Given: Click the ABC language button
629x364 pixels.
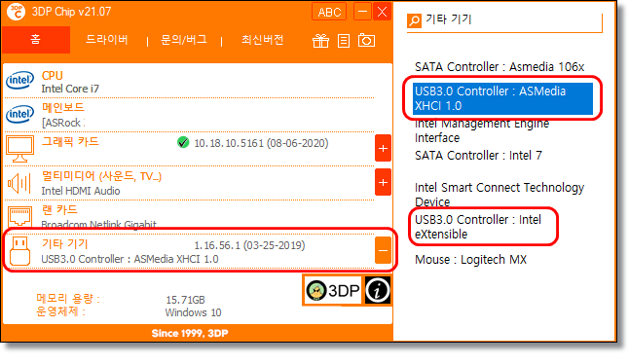Looking at the screenshot, I should pyautogui.click(x=329, y=12).
